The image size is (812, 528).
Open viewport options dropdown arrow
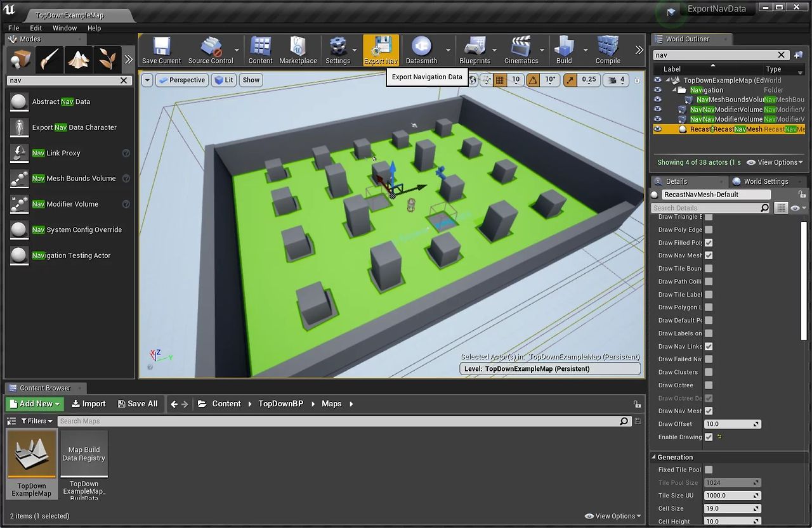pyautogui.click(x=147, y=80)
